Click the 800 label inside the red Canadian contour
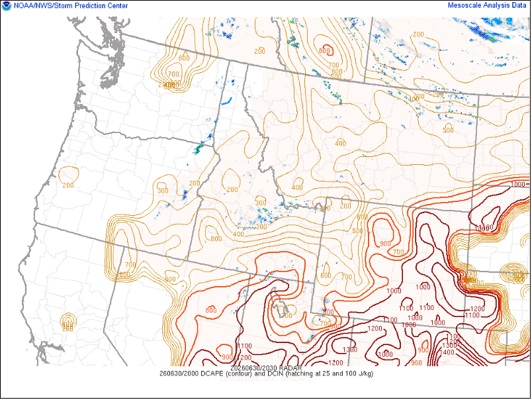532x400 pixels. point(324,51)
